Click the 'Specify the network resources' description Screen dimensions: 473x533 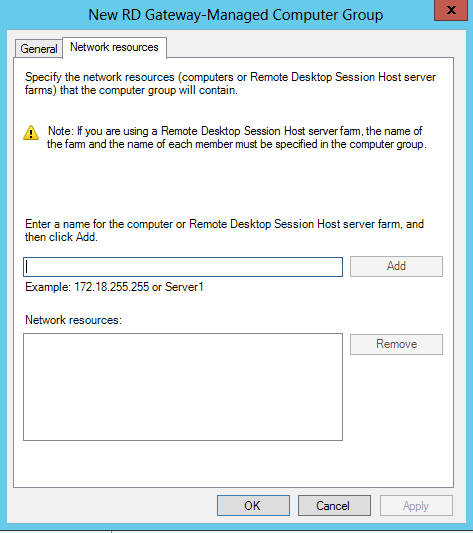[230, 84]
